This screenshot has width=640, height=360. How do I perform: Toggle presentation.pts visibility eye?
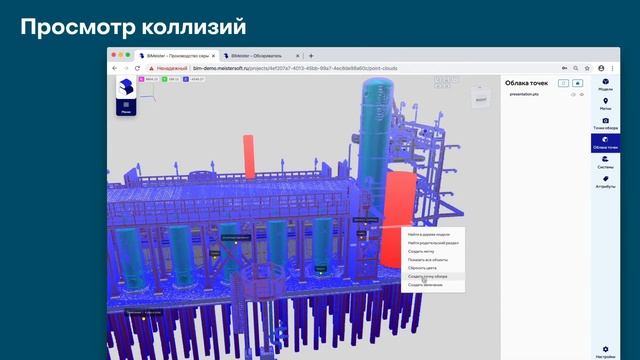click(x=582, y=94)
